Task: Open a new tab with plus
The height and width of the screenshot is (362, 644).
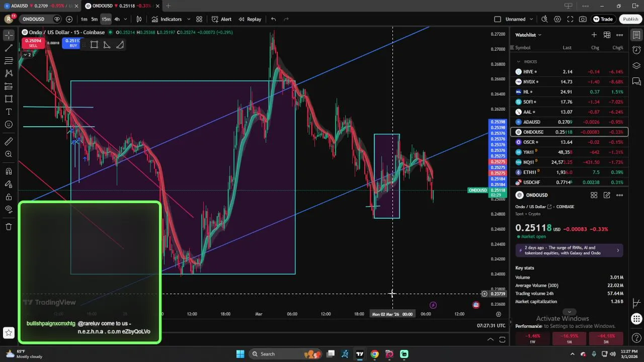Action: [168, 6]
